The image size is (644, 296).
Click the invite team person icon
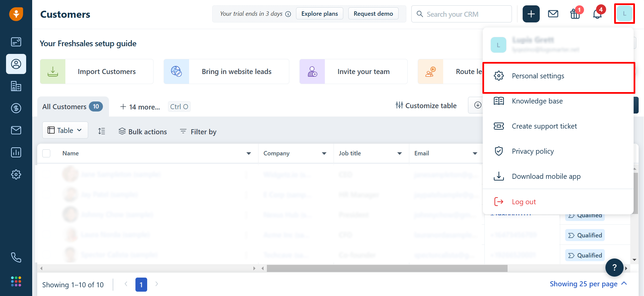point(312,71)
